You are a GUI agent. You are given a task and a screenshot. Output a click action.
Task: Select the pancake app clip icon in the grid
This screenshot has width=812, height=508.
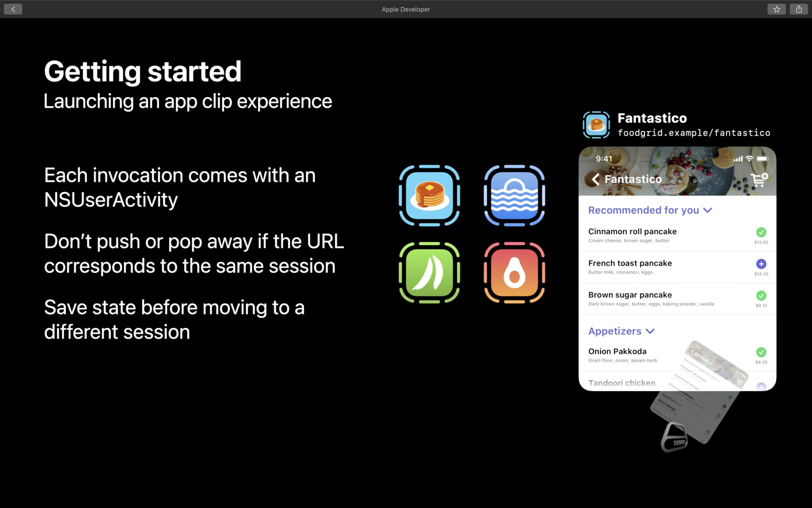pyautogui.click(x=429, y=195)
